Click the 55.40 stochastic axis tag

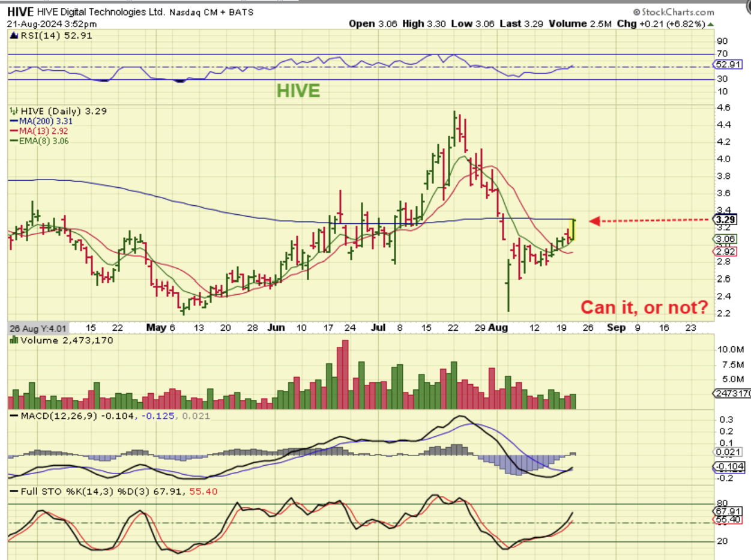point(727,519)
